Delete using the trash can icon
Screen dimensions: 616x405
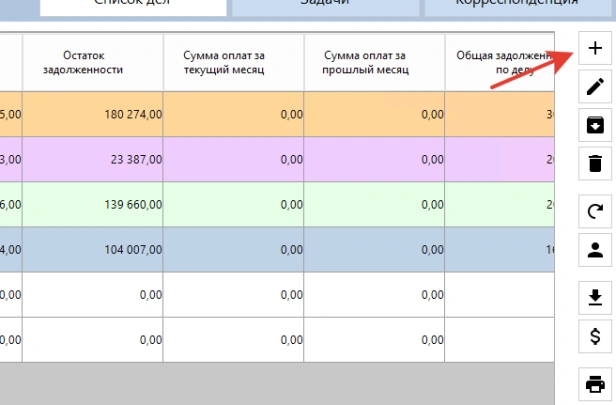click(x=595, y=163)
